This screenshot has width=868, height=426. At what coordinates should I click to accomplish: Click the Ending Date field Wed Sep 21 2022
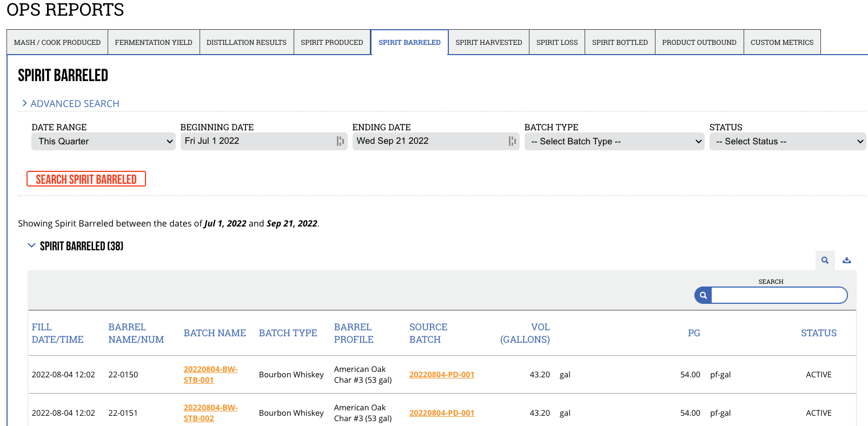tap(436, 141)
